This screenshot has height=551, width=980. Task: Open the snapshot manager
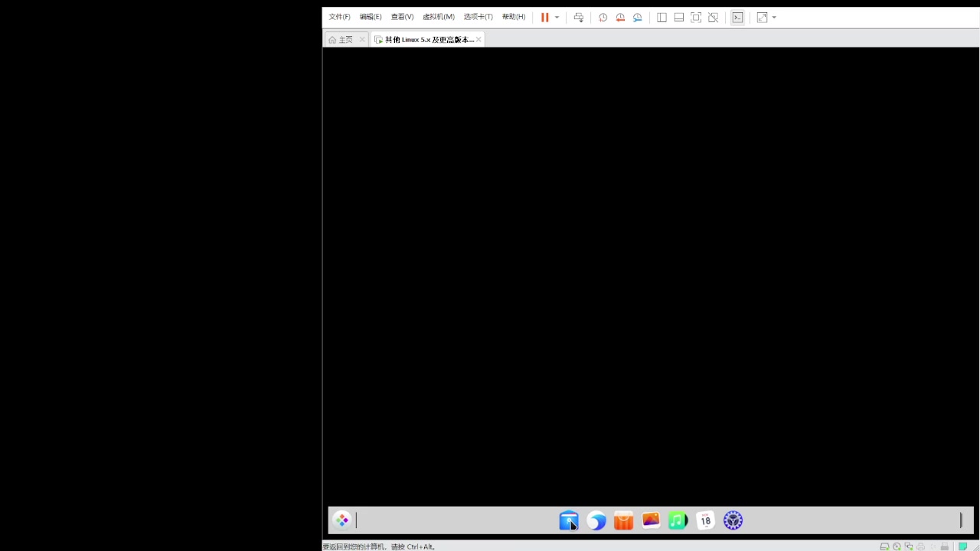(637, 17)
